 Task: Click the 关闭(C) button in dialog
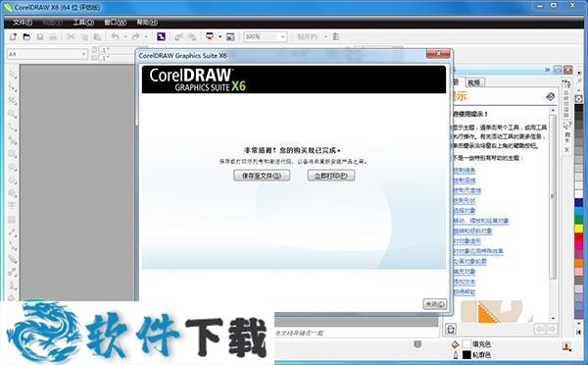pyautogui.click(x=435, y=304)
